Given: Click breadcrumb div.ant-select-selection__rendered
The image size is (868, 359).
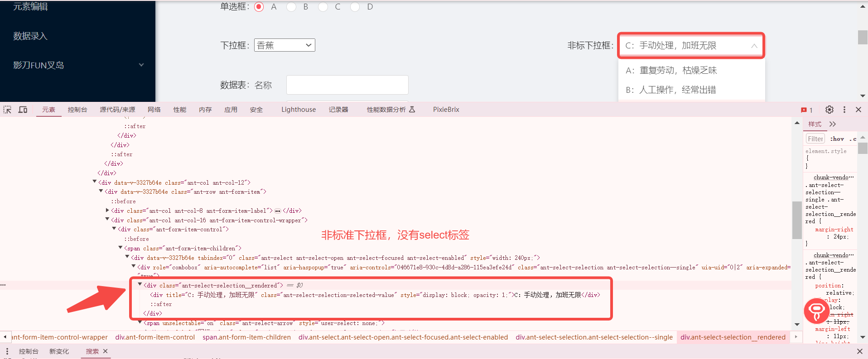Looking at the screenshot, I should pyautogui.click(x=733, y=337).
